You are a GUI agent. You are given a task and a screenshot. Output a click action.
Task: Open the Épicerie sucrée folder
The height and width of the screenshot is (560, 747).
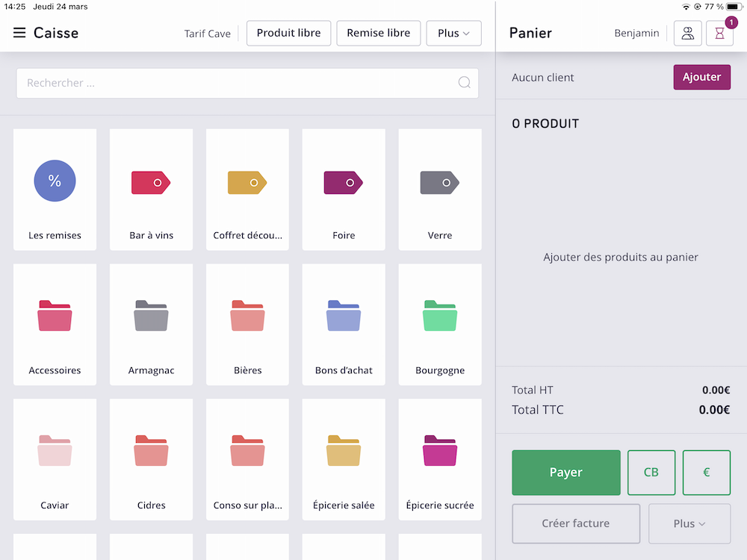coord(440,459)
